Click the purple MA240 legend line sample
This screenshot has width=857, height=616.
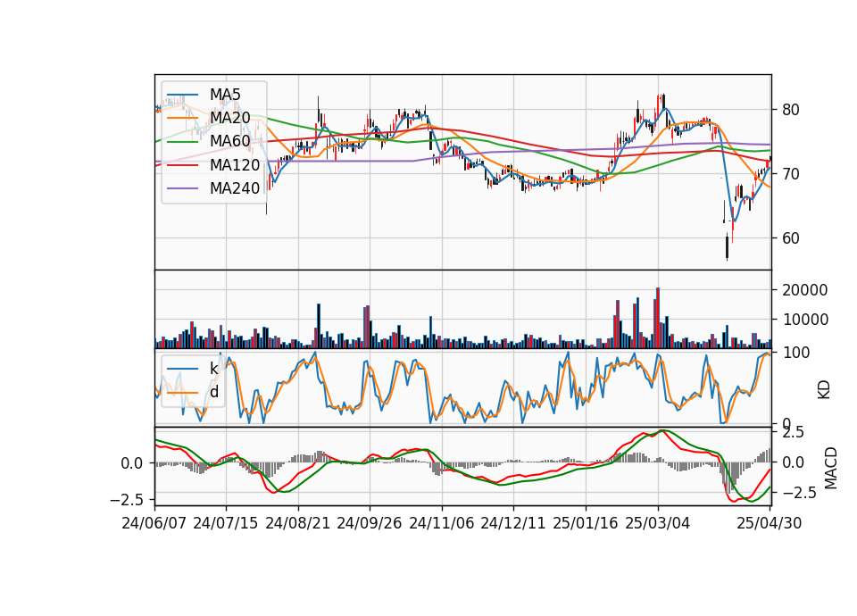tap(182, 189)
